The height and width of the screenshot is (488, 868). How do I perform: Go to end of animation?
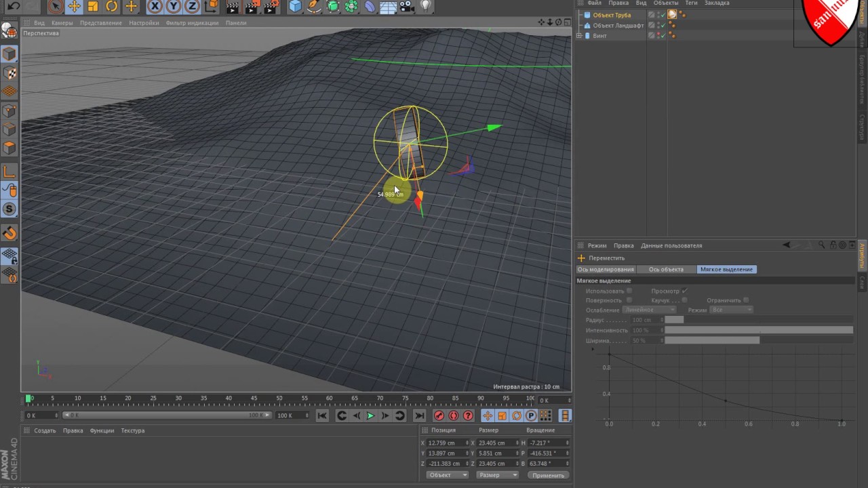419,415
